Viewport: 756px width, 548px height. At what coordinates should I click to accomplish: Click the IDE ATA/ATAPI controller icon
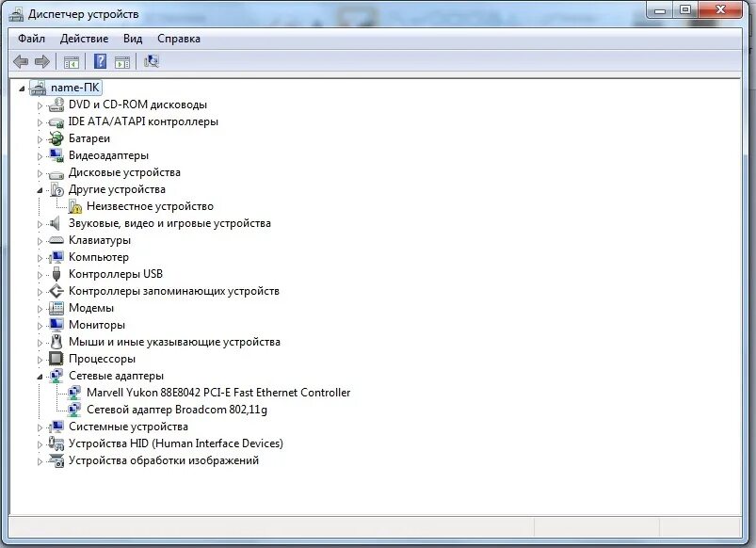[56, 122]
